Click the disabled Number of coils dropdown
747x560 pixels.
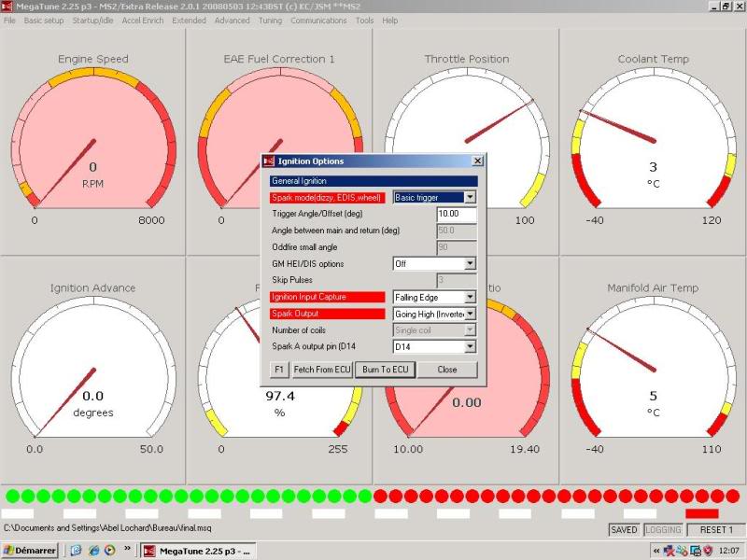[434, 330]
